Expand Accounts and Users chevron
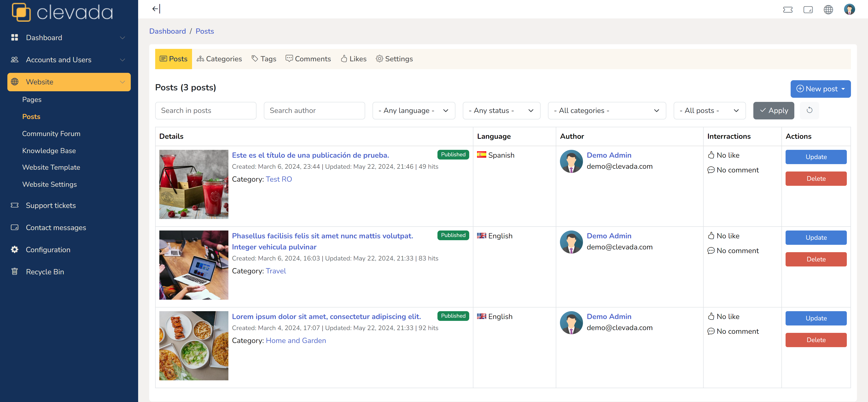Screen dimensions: 868x402 tap(123, 60)
